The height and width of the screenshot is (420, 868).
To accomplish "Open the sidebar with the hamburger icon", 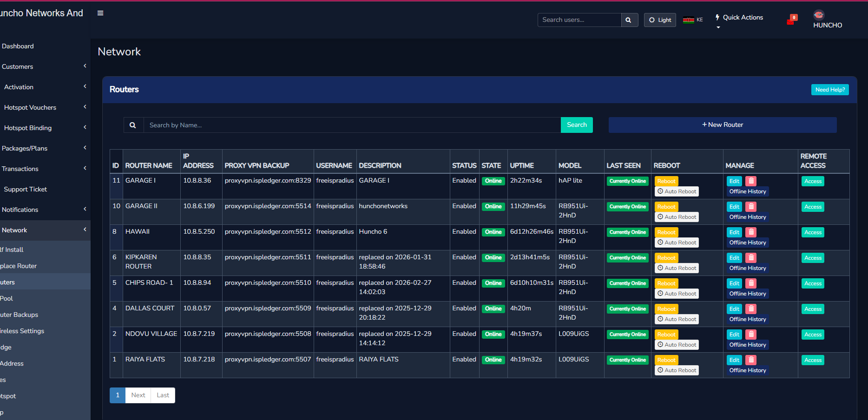I will coord(100,13).
